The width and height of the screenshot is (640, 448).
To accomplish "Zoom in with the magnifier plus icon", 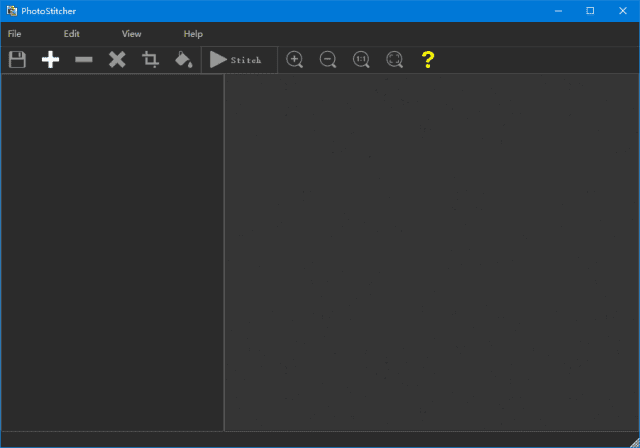I will pyautogui.click(x=295, y=60).
